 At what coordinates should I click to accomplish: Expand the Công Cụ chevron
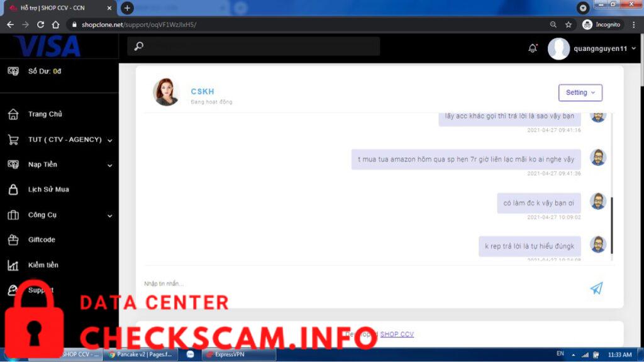109,216
